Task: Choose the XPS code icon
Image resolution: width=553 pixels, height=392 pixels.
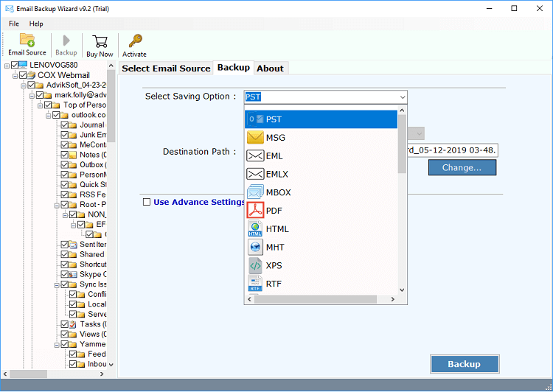Action: tap(255, 265)
